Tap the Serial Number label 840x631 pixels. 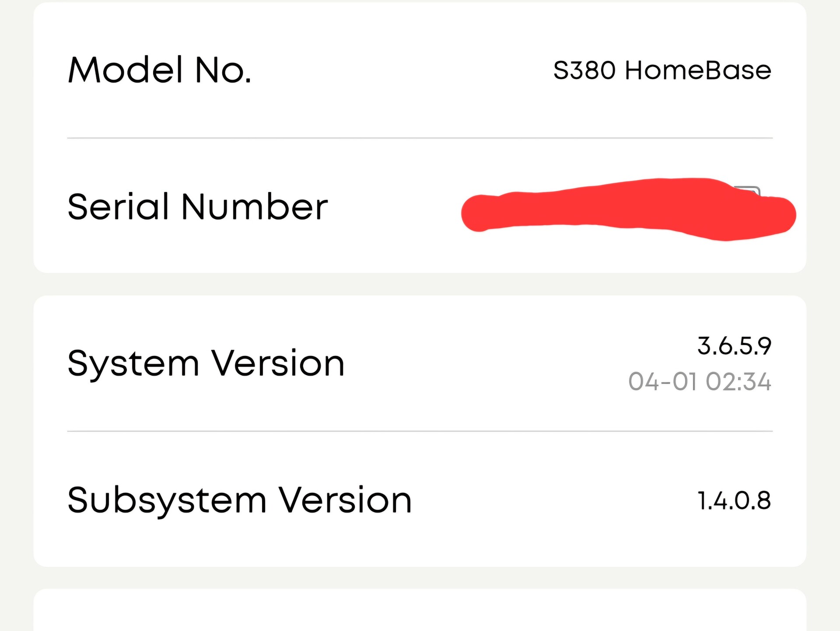198,207
